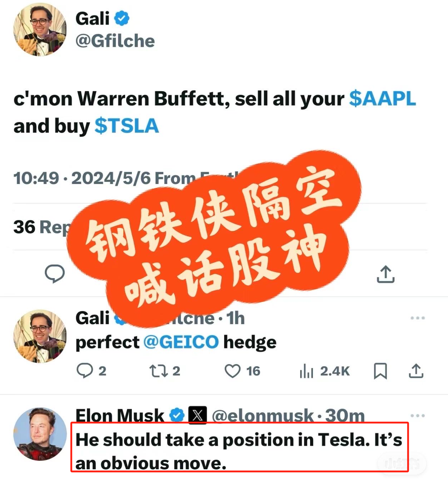Visit the @GEICO mention
The width and height of the screenshot is (448, 480).
181,342
